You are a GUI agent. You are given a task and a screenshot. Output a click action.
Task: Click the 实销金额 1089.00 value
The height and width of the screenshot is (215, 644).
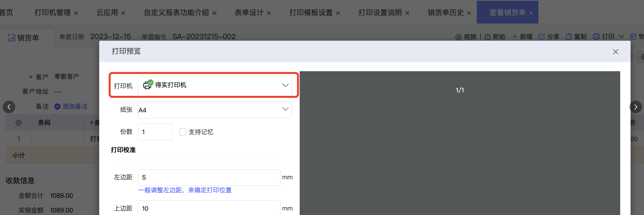click(62, 210)
